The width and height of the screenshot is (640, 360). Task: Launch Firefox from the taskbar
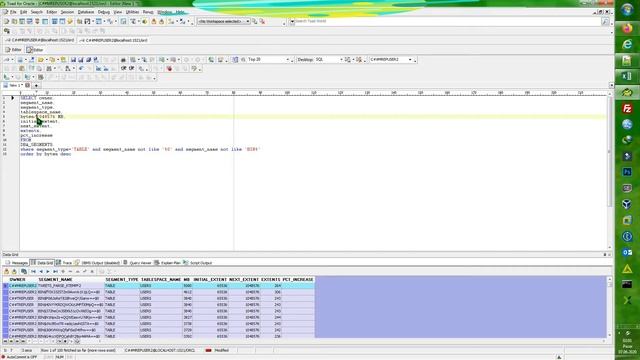pos(627,28)
